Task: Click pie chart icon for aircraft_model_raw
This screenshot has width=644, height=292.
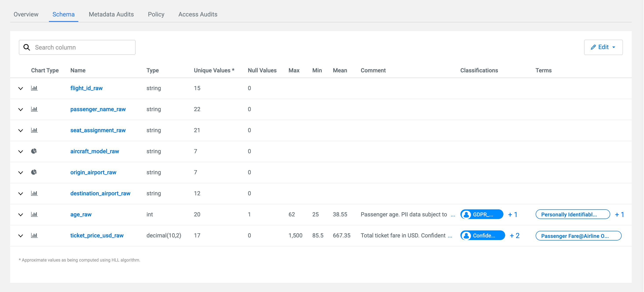Action: pyautogui.click(x=34, y=151)
